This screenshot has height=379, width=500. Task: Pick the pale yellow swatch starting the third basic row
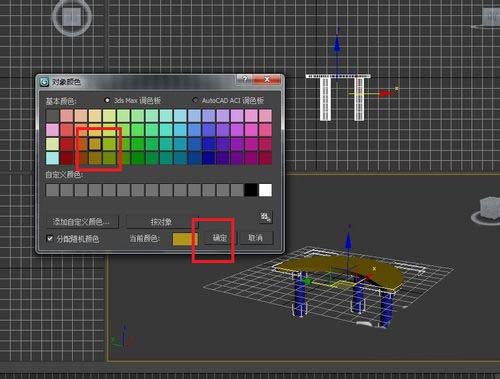click(x=52, y=144)
